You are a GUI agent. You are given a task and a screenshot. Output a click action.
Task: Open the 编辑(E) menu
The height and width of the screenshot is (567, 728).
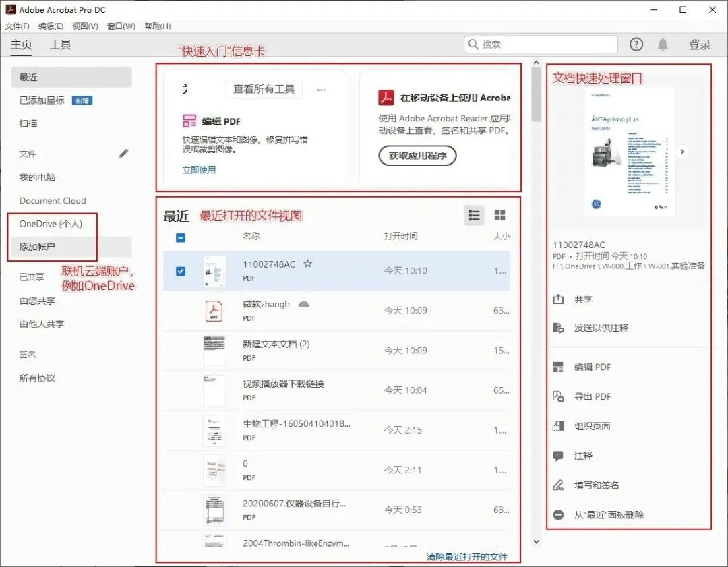(51, 26)
